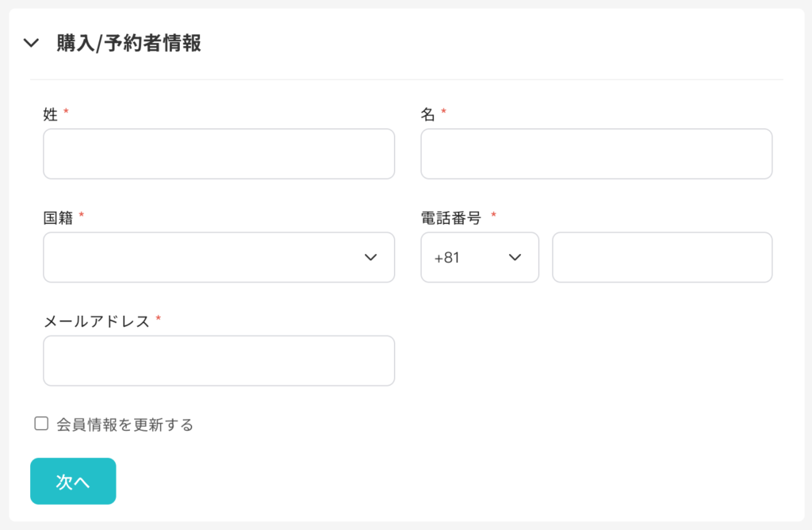Viewport: 812px width, 530px height.
Task: Check the member info update box
Action: [x=40, y=424]
